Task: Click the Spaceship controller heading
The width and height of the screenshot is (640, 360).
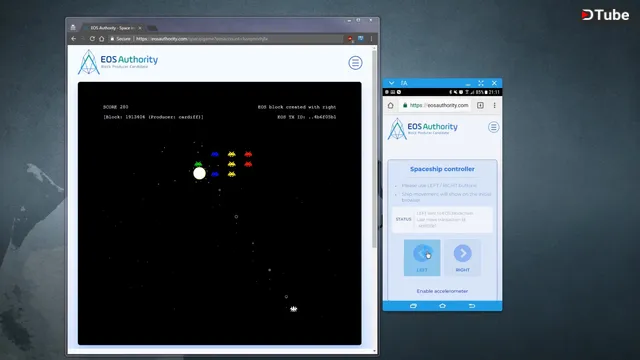Action: [442, 169]
